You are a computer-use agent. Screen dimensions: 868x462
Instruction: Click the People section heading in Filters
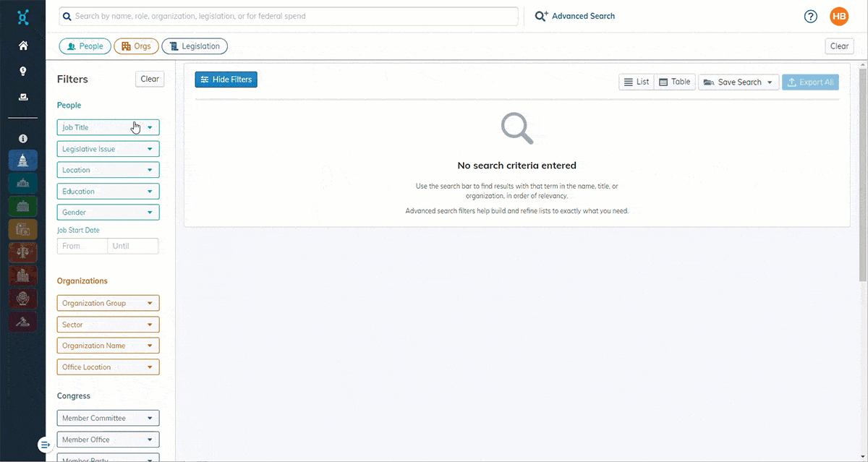pos(69,106)
